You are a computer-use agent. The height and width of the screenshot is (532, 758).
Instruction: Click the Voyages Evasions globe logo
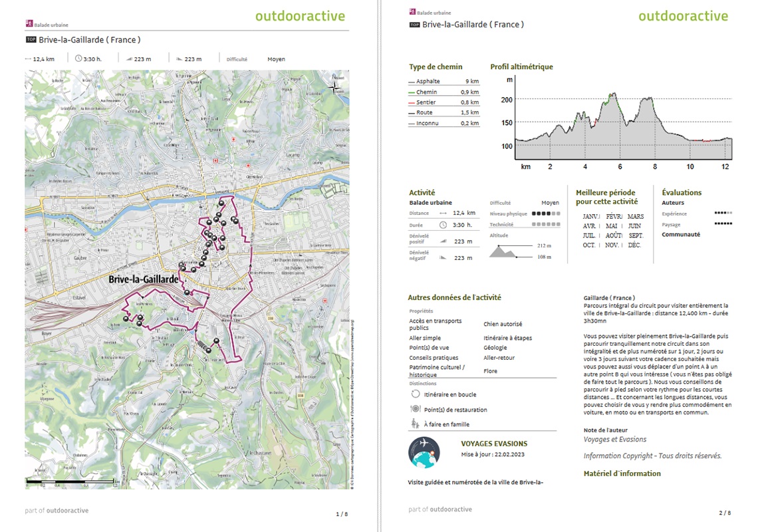[424, 453]
